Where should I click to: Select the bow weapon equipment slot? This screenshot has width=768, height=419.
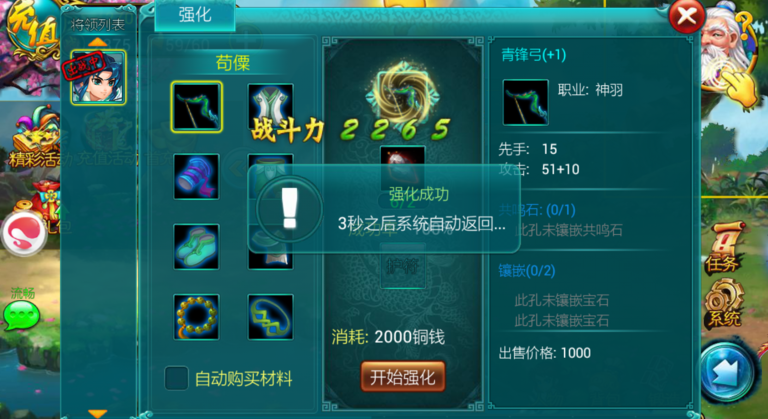tap(196, 107)
